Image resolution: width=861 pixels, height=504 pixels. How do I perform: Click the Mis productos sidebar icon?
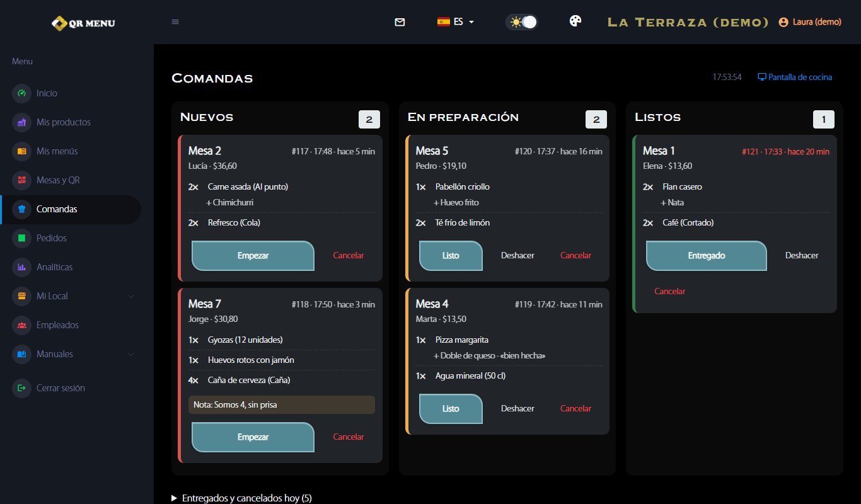22,122
